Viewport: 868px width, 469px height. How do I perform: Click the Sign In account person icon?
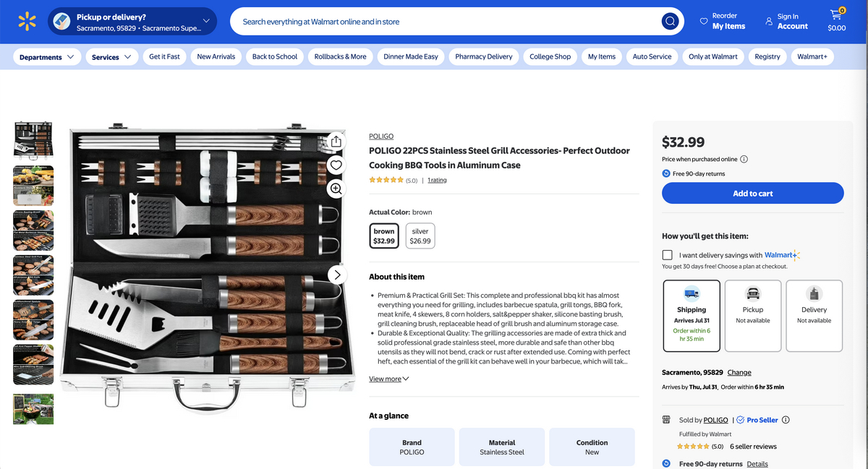[769, 21]
